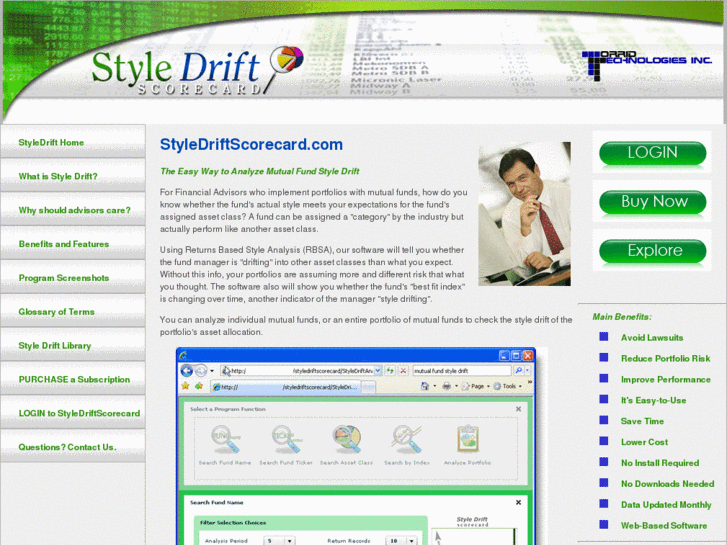
Task: Click the browser back arrow in embedded screenshot
Action: click(187, 371)
